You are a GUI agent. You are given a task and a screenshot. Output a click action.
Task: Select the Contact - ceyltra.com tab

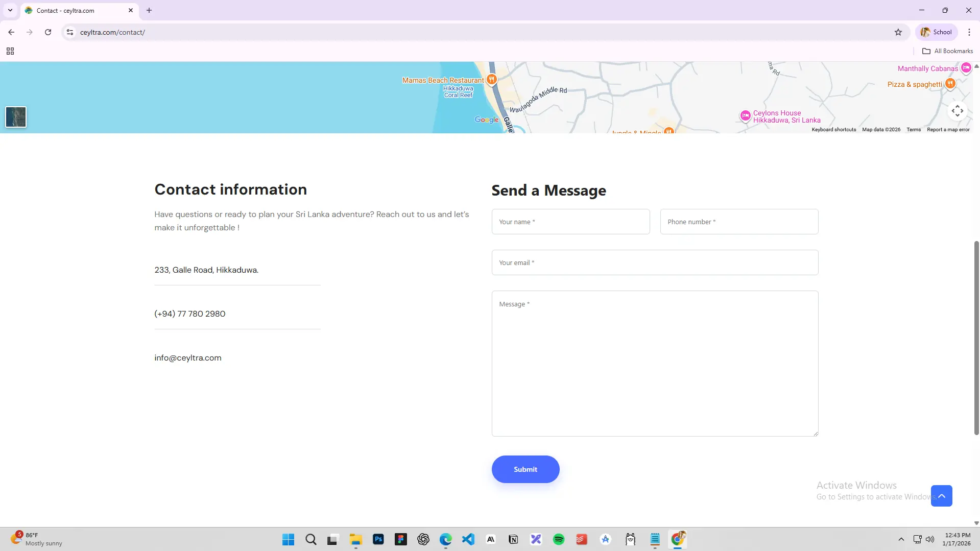tap(77, 10)
